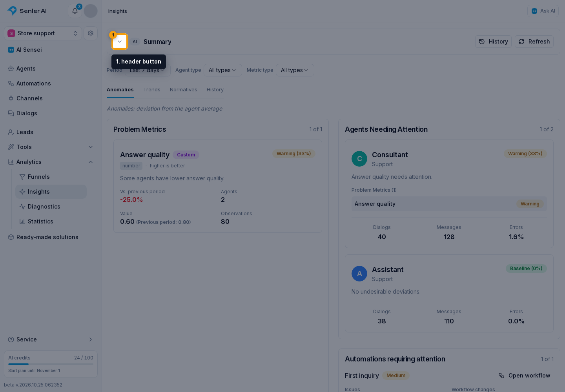This screenshot has height=392, width=565.
Task: Click the First inquiry automation title
Action: click(x=362, y=376)
